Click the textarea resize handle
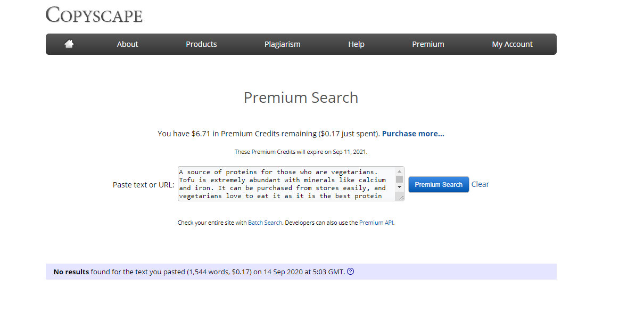644x311 pixels. point(400,197)
